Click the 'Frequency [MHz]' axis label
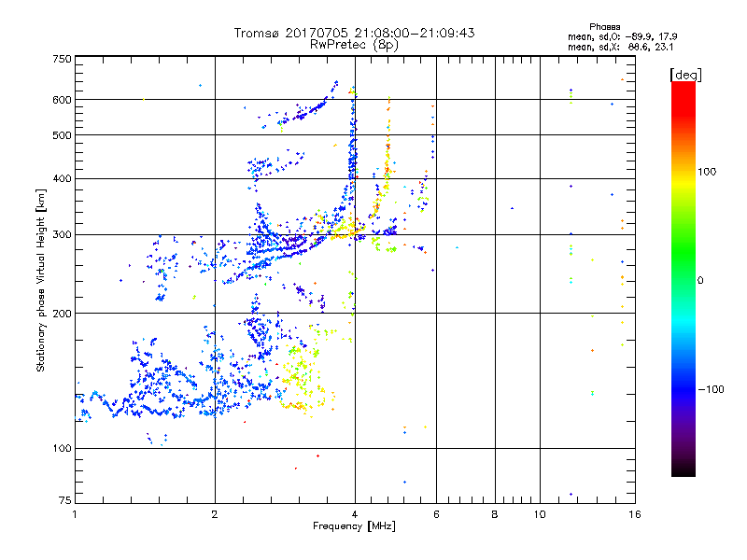This screenshot has height=560, width=747. [354, 526]
